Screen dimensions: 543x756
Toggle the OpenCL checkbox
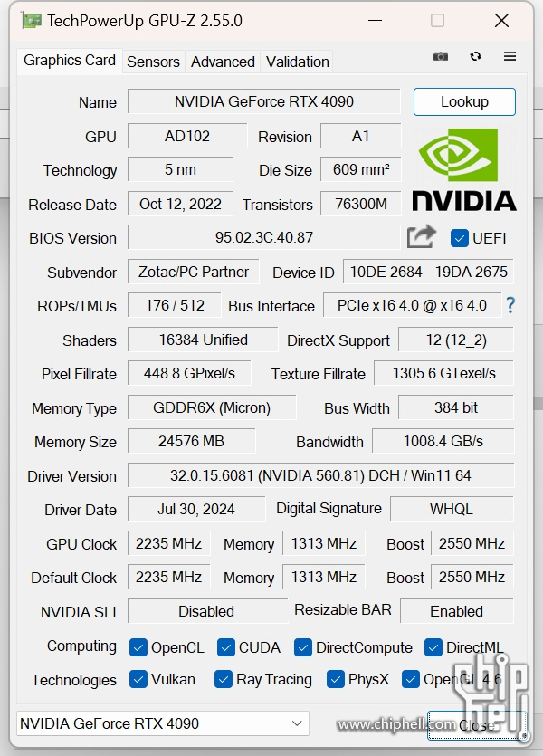(x=138, y=647)
